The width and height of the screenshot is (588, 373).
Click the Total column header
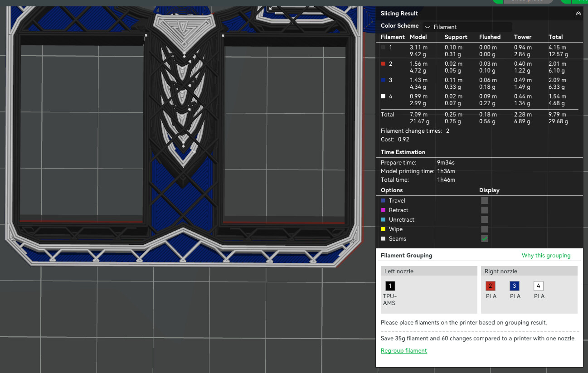pos(555,37)
